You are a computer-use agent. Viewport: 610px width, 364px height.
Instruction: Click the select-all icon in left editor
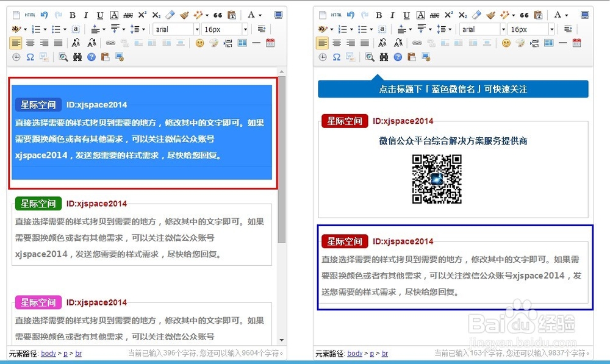point(76,29)
